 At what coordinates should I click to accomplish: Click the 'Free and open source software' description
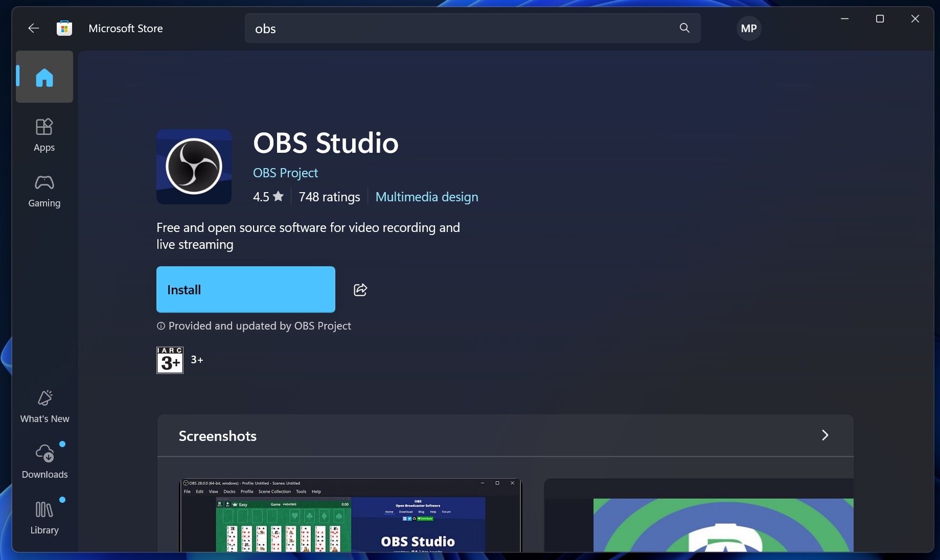[x=308, y=236]
